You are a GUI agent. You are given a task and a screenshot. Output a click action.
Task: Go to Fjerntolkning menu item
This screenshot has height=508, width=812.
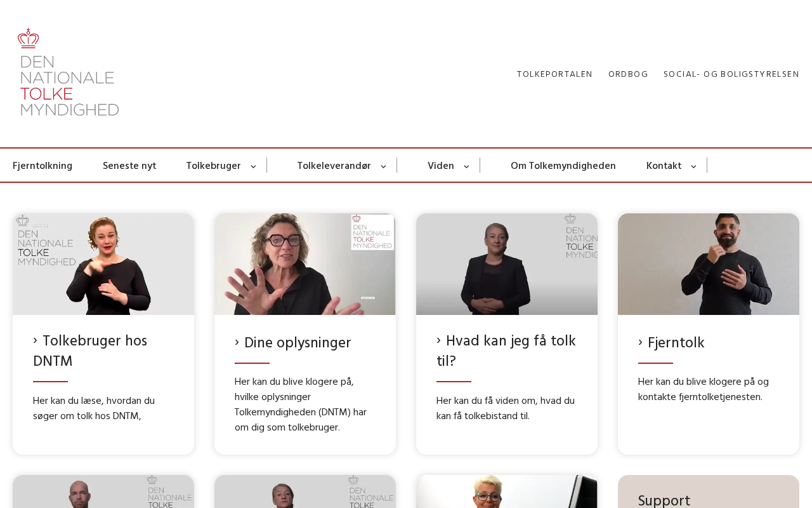click(43, 166)
